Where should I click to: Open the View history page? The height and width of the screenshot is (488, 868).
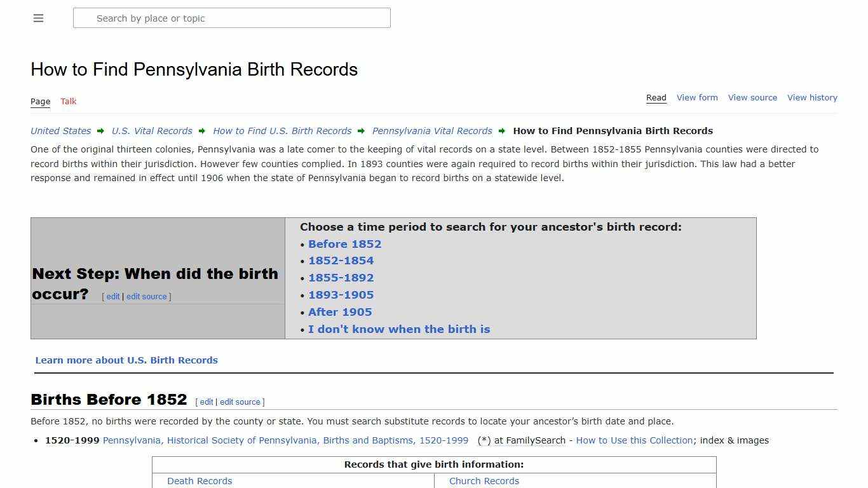pos(812,97)
